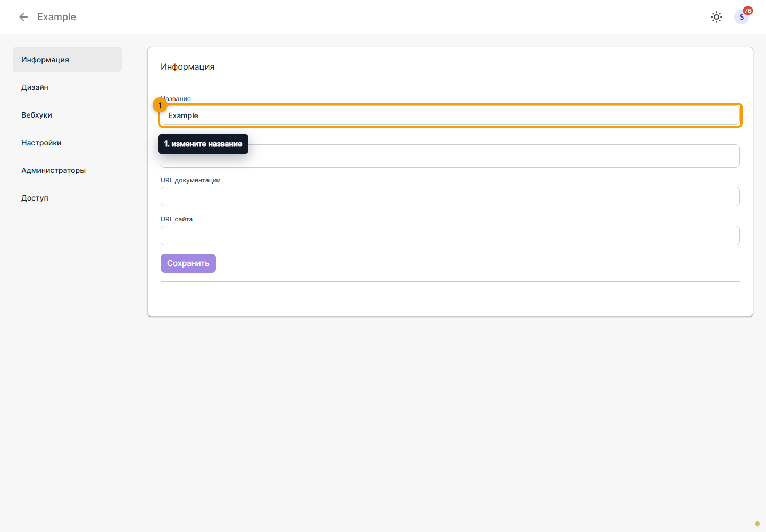Switch to the Вебхуки section
The height and width of the screenshot is (532, 766).
coord(67,115)
